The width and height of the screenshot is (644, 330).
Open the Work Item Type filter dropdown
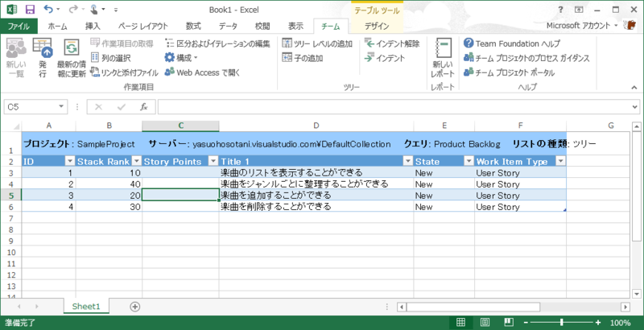coord(560,161)
